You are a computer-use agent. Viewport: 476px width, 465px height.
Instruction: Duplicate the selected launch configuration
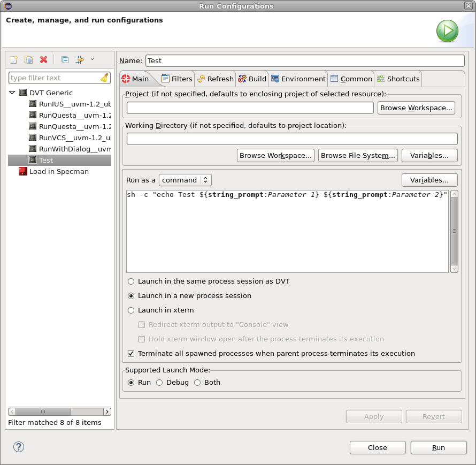(x=28, y=59)
